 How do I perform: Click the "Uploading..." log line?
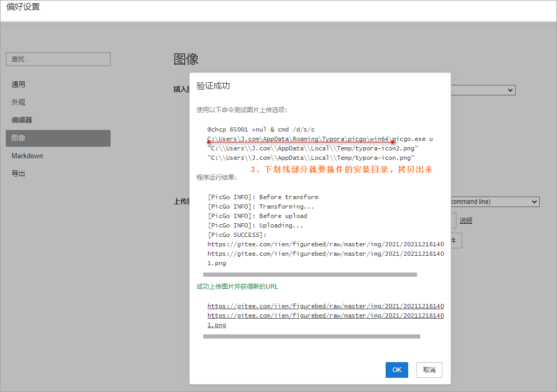coord(255,225)
